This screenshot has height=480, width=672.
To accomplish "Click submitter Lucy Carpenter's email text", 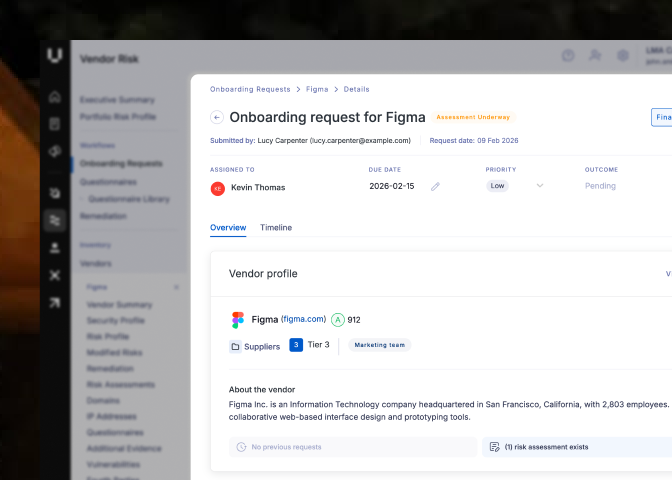I will [x=360, y=141].
